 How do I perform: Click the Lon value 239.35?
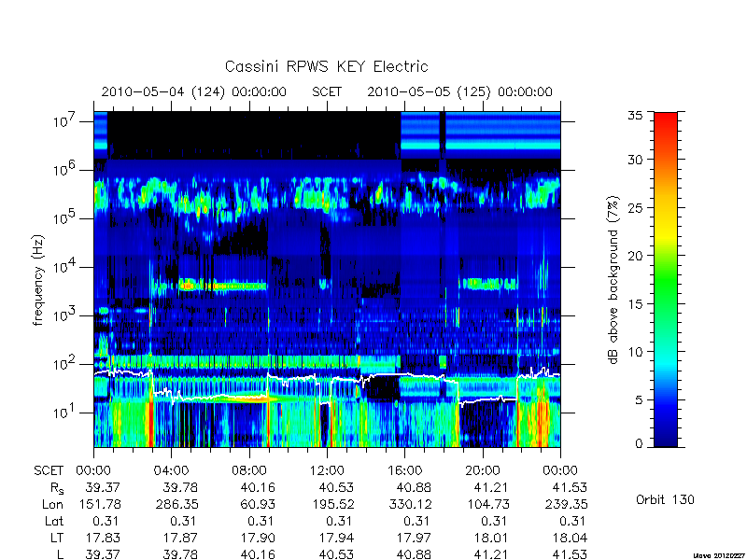click(567, 504)
